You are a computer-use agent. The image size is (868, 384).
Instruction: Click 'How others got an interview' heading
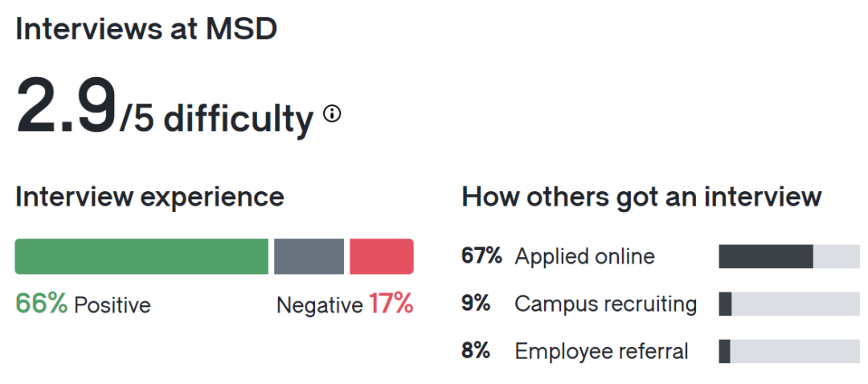[641, 197]
